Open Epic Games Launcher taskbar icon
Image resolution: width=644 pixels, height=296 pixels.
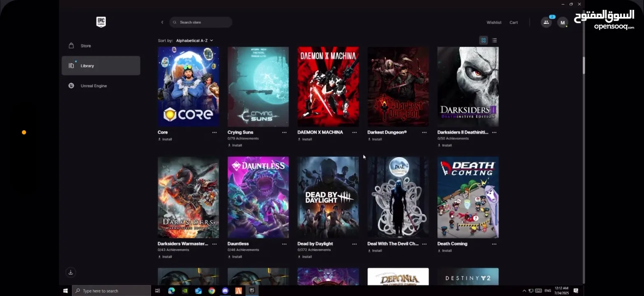(252, 291)
